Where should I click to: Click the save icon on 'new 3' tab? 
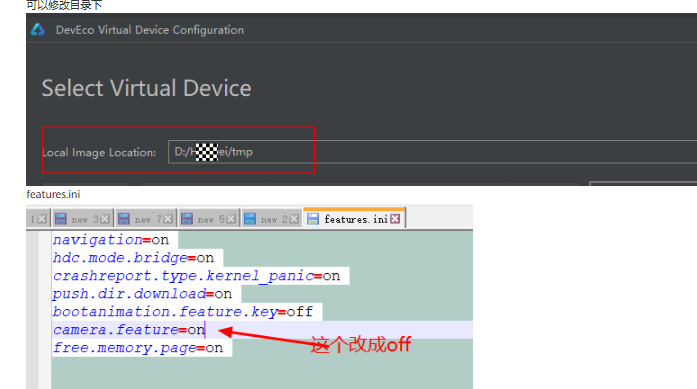coord(60,219)
